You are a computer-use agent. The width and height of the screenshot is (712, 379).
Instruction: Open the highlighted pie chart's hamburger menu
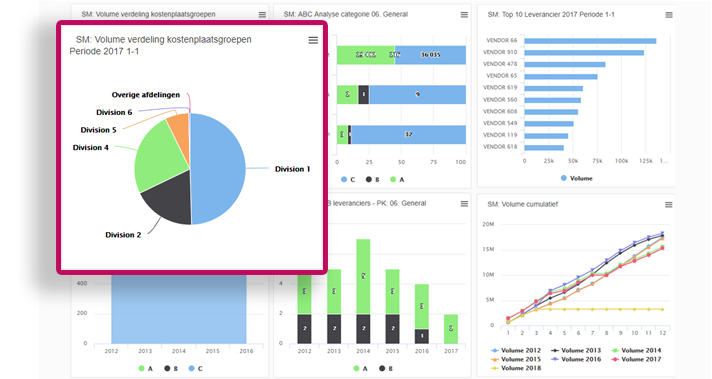pos(313,40)
